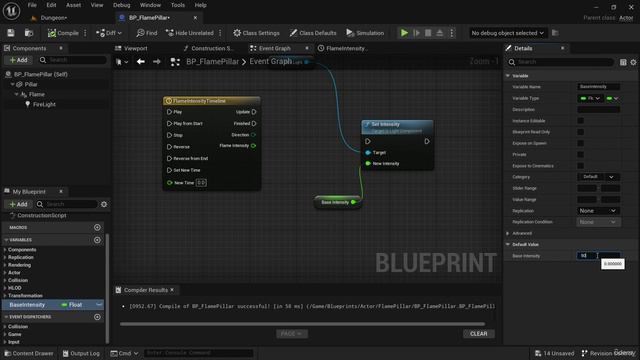The image size is (640, 360).
Task: Open the Cmd console dropdown
Action: (124, 353)
